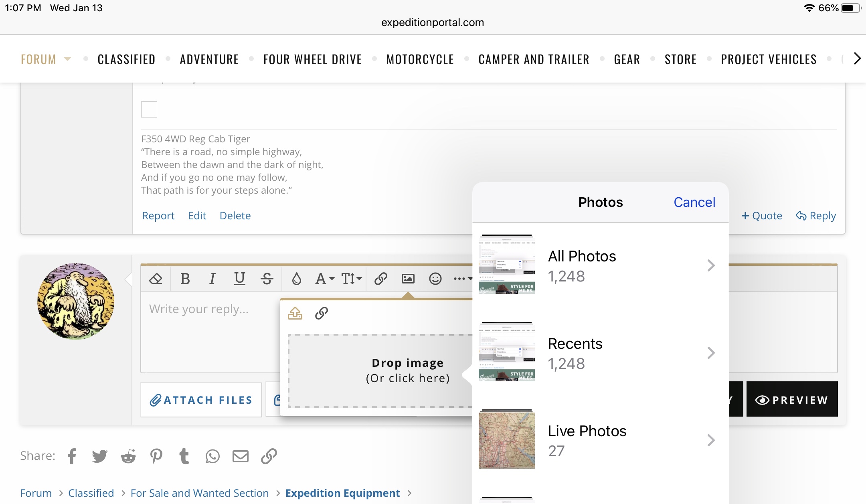
Task: Tap the battery status indicator
Action: [x=851, y=8]
